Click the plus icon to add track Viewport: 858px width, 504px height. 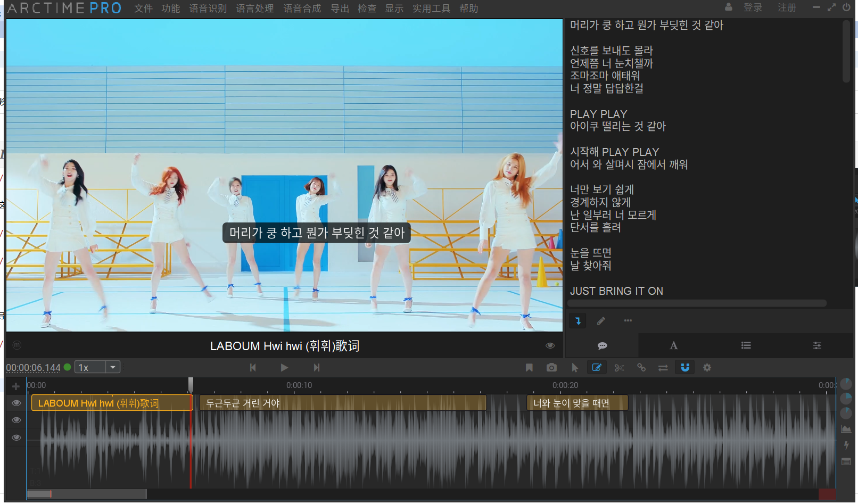pos(16,386)
